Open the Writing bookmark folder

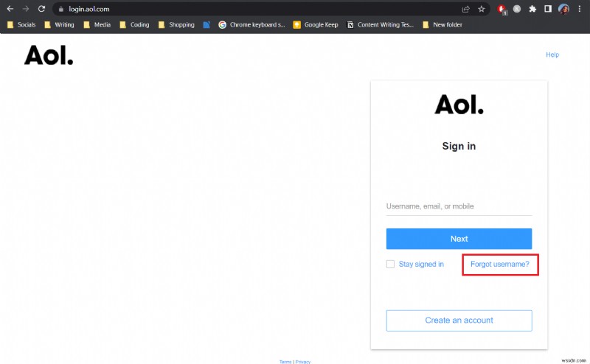pos(59,25)
